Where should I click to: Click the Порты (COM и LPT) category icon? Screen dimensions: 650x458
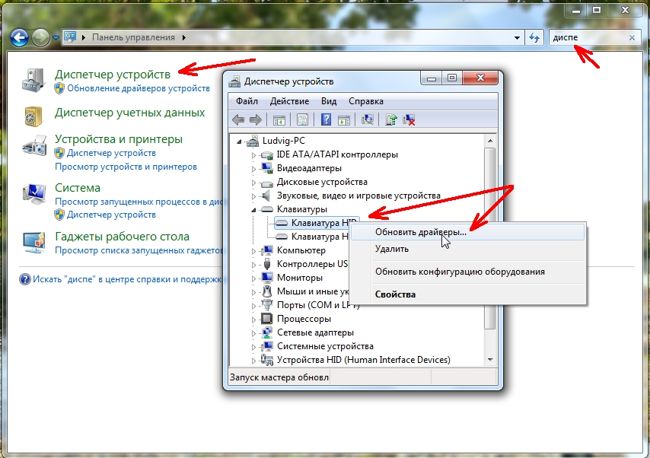pyautogui.click(x=267, y=305)
